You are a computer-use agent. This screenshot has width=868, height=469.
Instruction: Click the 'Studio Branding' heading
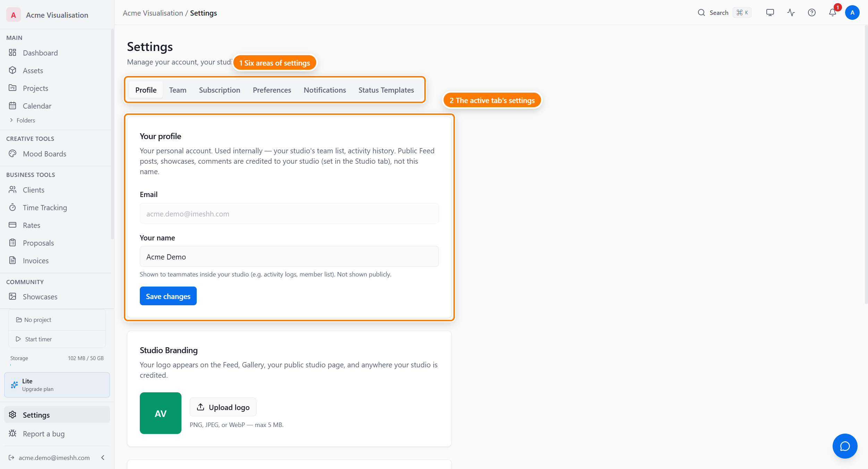click(169, 350)
